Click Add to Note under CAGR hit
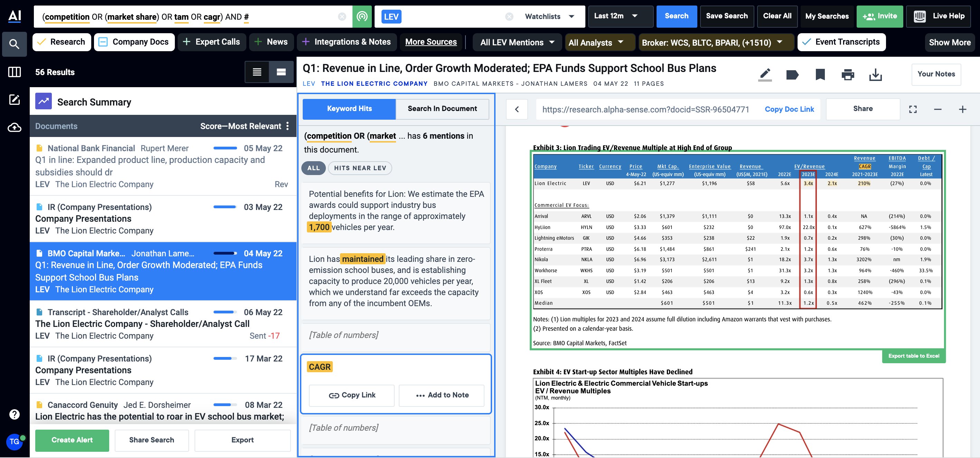 (441, 395)
